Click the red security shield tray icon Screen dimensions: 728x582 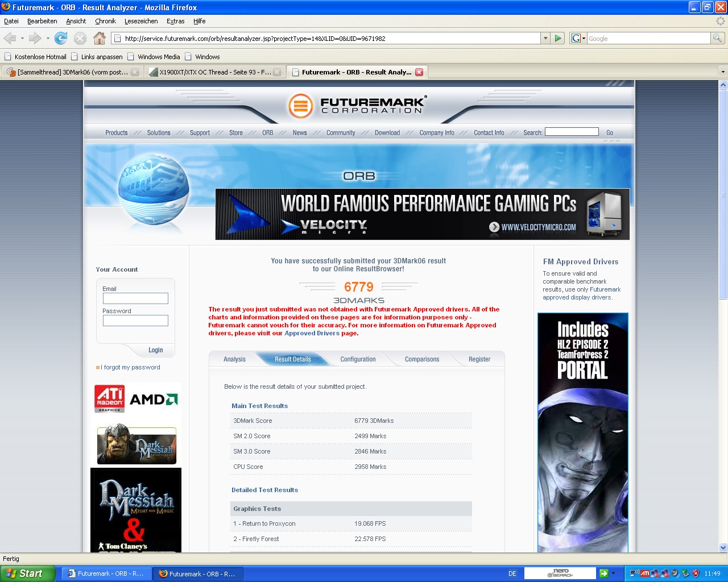pyautogui.click(x=696, y=573)
